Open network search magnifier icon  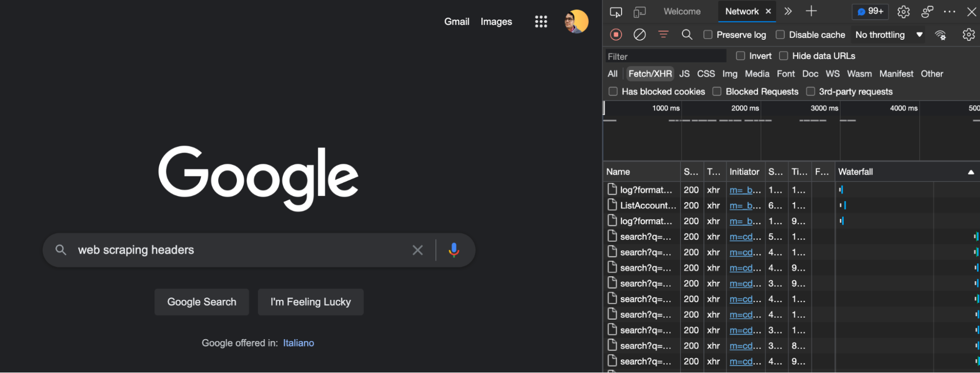click(x=687, y=35)
